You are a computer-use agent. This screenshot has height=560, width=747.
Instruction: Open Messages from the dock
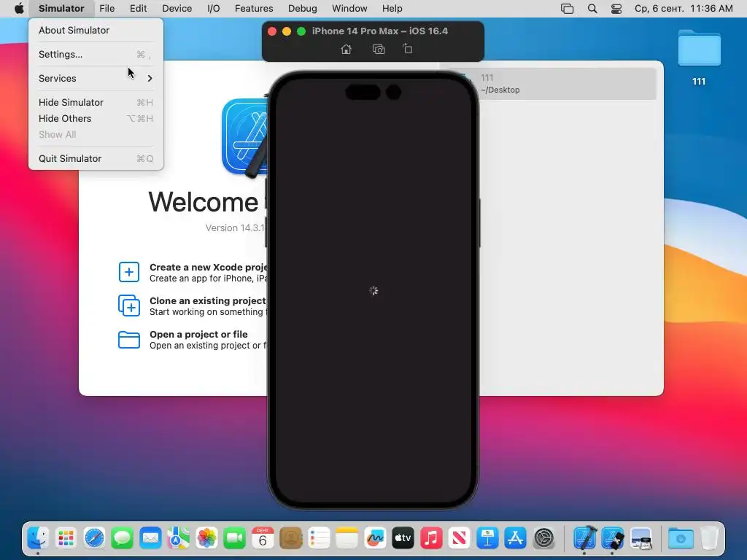click(123, 539)
